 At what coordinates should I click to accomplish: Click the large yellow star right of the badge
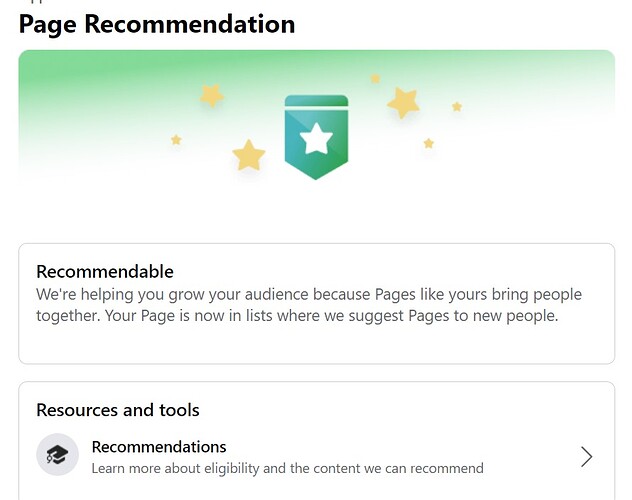(x=403, y=103)
